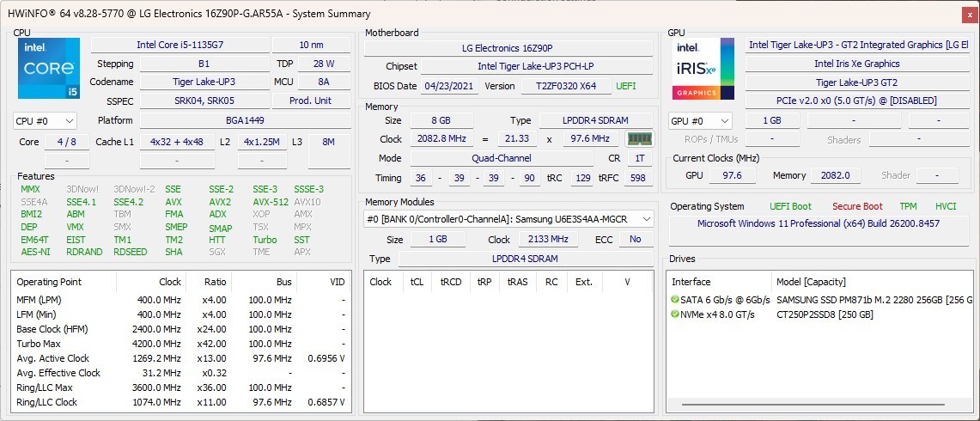The image size is (980, 421).
Task: Click the Intel Core i5-1135G7 name field
Action: [180, 45]
